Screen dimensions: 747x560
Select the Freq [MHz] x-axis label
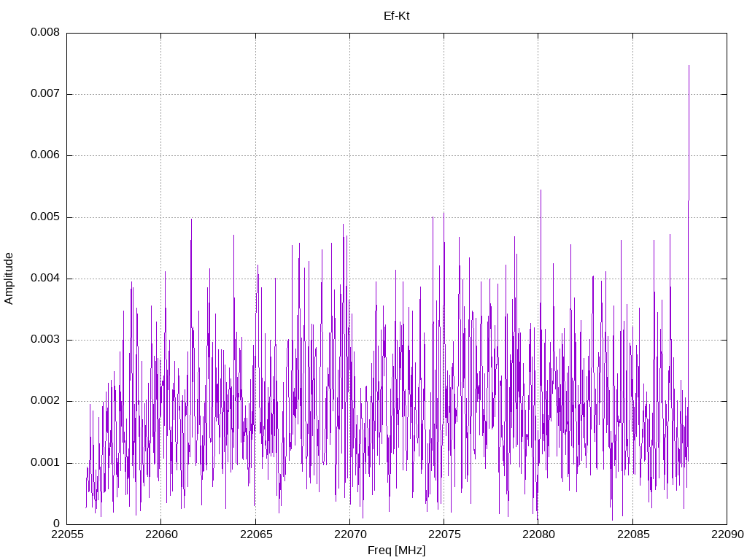(x=396, y=551)
